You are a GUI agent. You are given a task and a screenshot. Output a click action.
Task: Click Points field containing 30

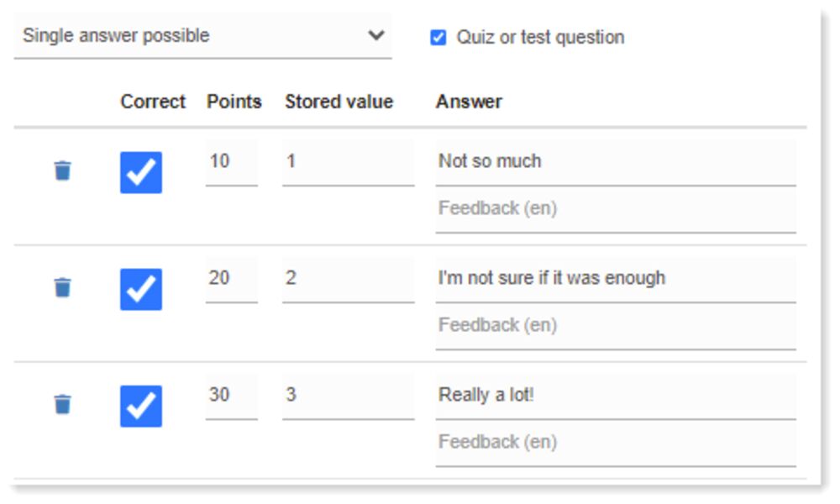(x=231, y=395)
